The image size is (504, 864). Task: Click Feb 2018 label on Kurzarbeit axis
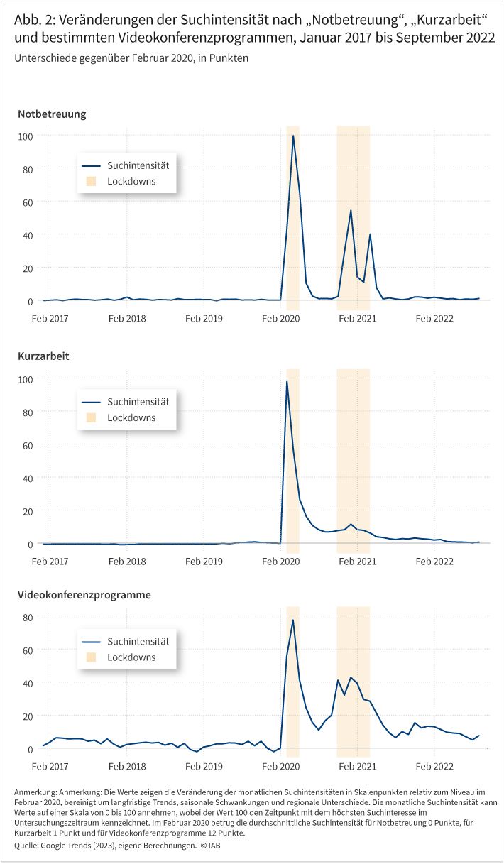(127, 561)
